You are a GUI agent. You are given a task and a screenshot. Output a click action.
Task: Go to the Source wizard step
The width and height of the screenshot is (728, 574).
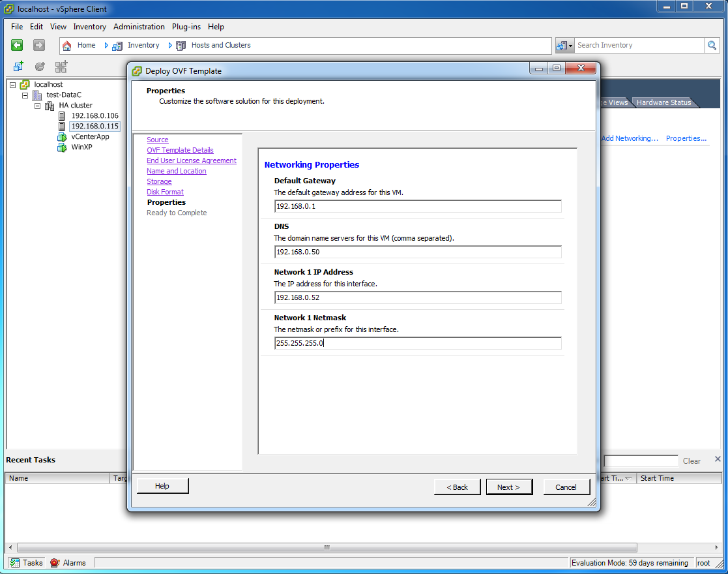[x=157, y=140]
